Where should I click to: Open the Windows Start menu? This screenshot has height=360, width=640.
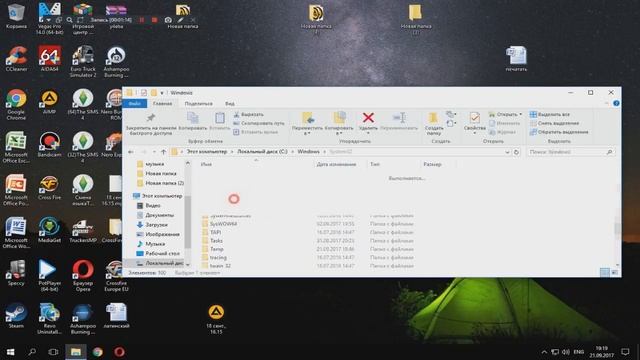click(11, 352)
